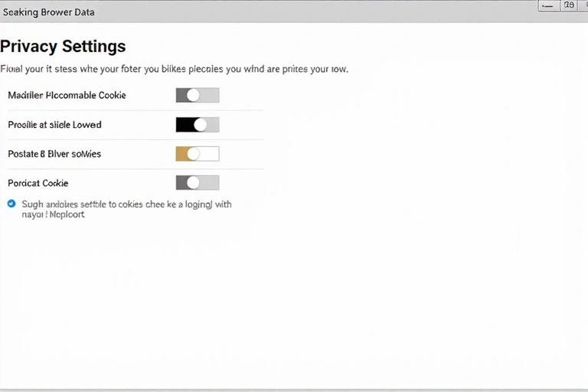Image resolution: width=588 pixels, height=392 pixels.
Task: Toggle the Prosiie at sliele Lowed switch
Action: (198, 125)
